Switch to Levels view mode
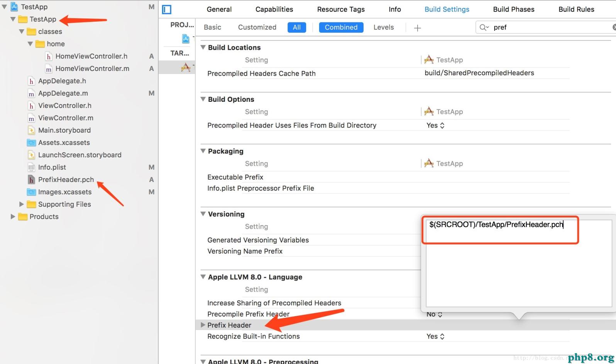616x364 pixels. pyautogui.click(x=383, y=27)
